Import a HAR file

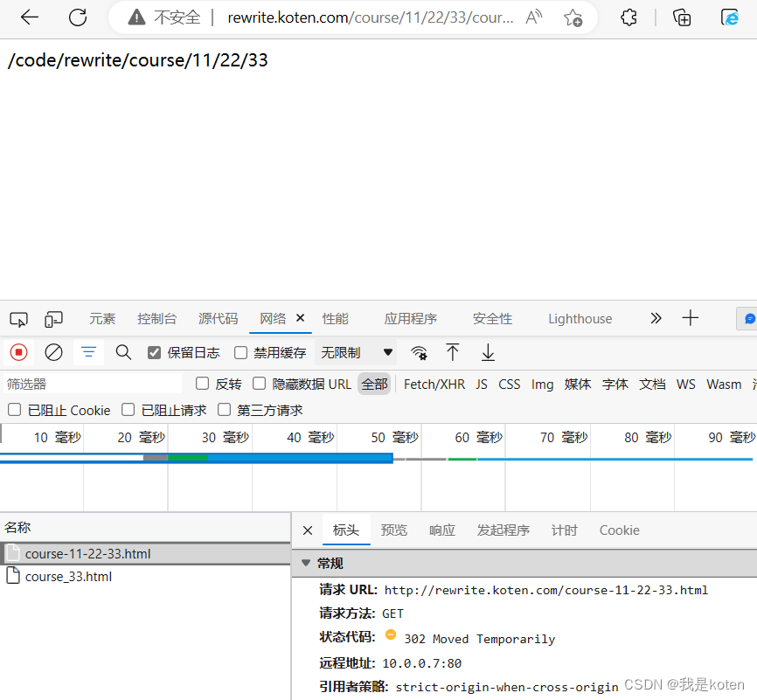click(x=452, y=352)
